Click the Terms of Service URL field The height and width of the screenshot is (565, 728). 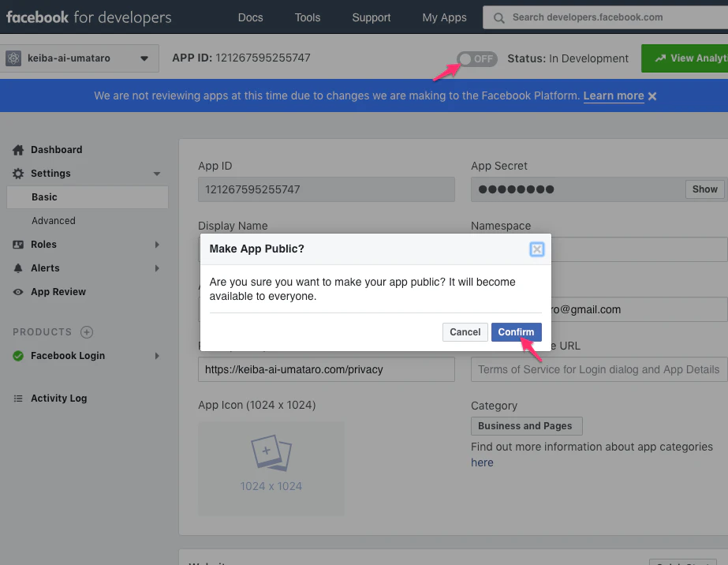tap(599, 369)
